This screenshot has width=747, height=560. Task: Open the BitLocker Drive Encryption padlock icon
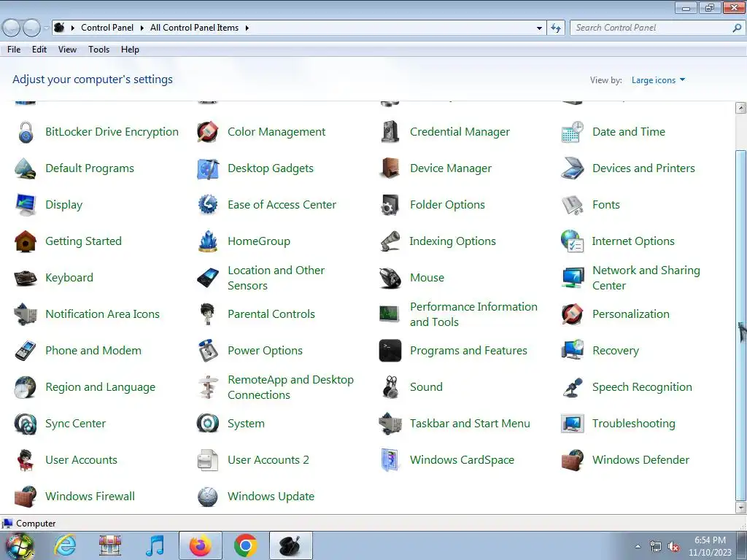(26, 132)
